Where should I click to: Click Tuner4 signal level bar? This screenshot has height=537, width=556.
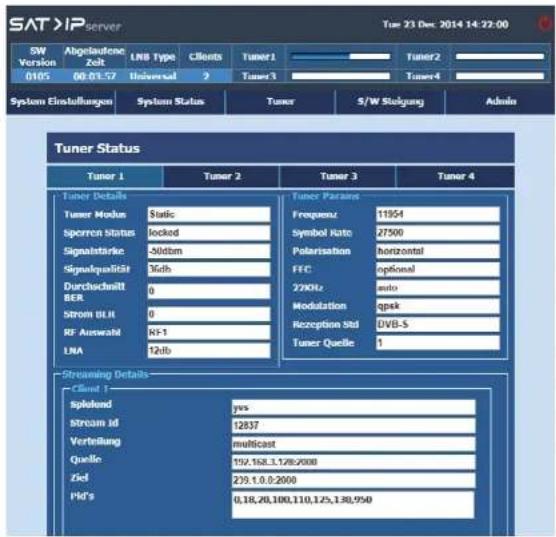[x=500, y=76]
